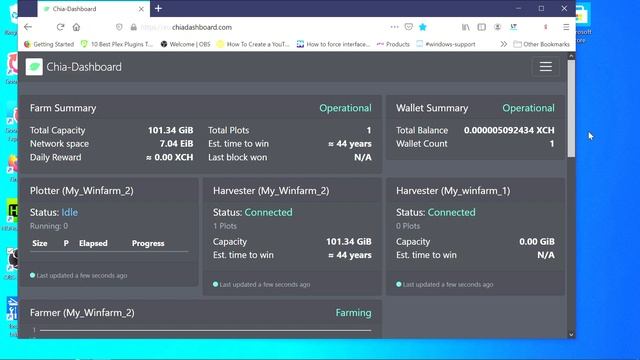Click the My_winfarm_1 harvester last-updated dot
The image size is (640, 360).
[399, 284]
